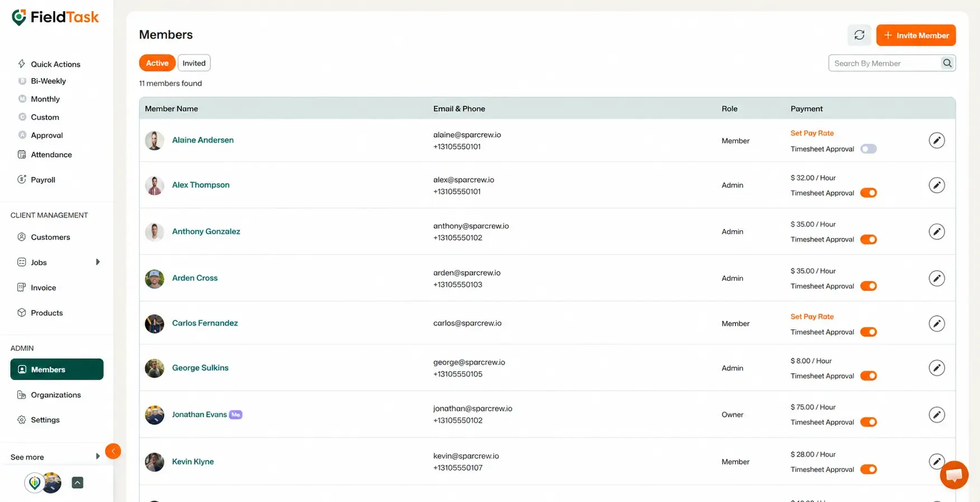
Task: Edit Alex Thompson with pencil icon
Action: tap(936, 185)
